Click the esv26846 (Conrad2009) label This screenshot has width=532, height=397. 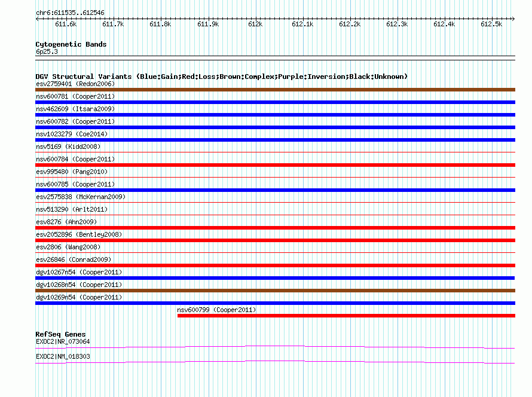coord(74,259)
